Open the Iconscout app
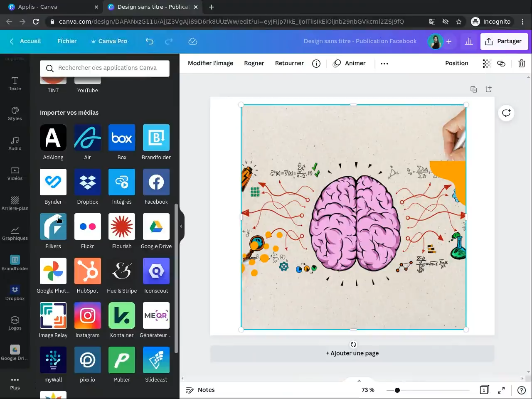This screenshot has height=399, width=532. tap(156, 271)
